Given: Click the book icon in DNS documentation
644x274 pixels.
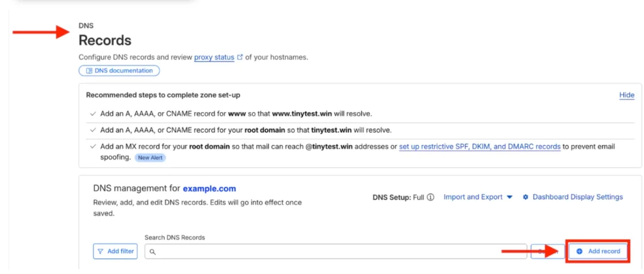Looking at the screenshot, I should click(89, 71).
